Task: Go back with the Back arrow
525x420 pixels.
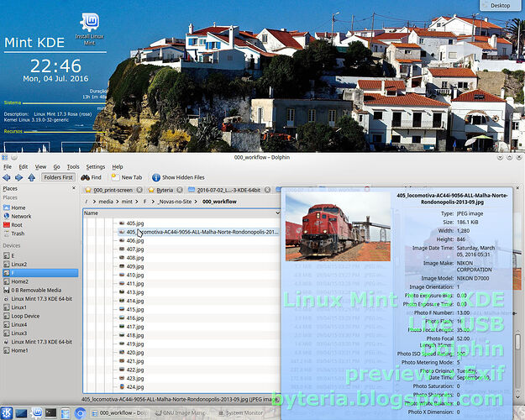Action: click(7, 177)
